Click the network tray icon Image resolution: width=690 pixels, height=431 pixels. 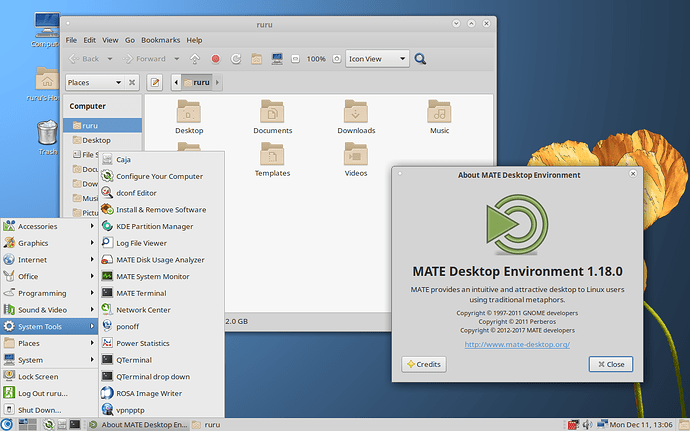point(602,424)
